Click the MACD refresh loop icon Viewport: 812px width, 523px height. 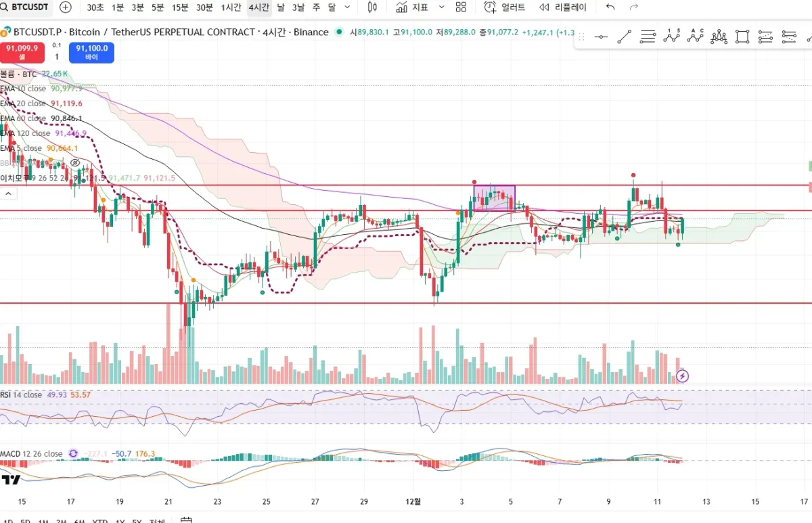[74, 454]
